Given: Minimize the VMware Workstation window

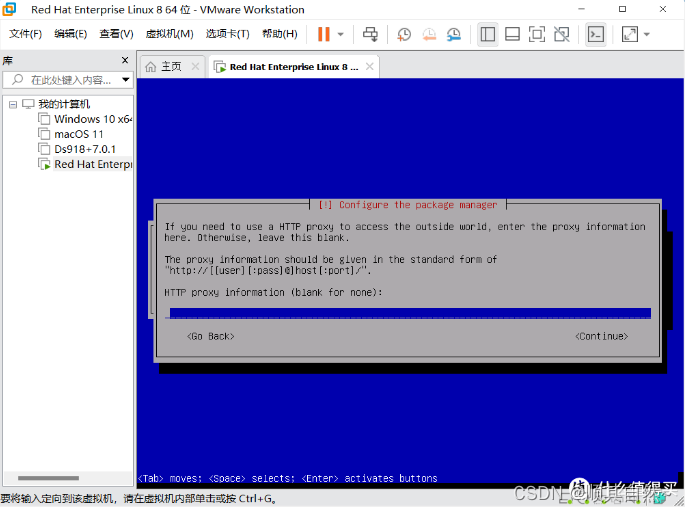Looking at the screenshot, I should pos(582,9).
